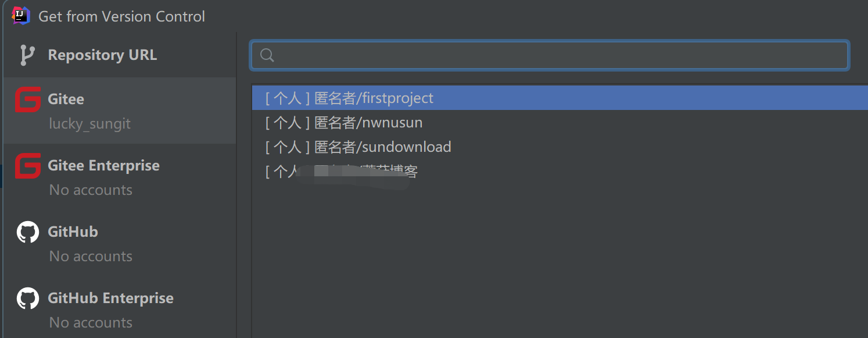Click the Repository URL branch icon
868x338 pixels.
tap(27, 55)
